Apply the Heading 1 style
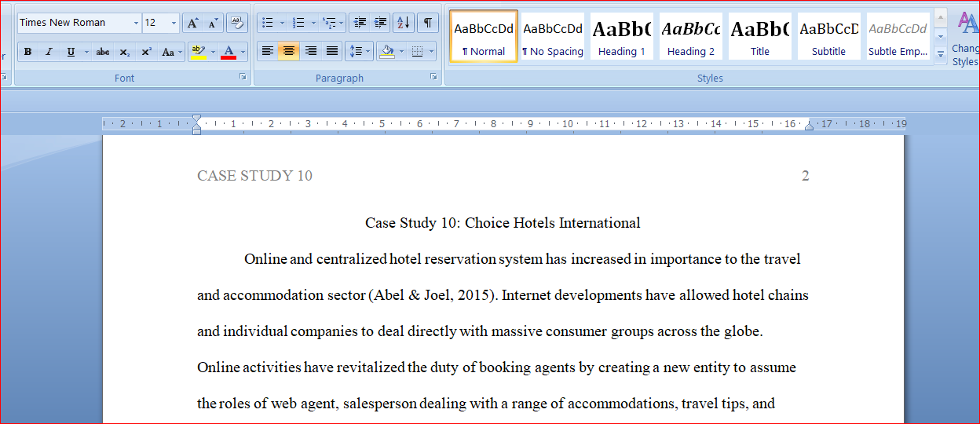 pyautogui.click(x=622, y=36)
